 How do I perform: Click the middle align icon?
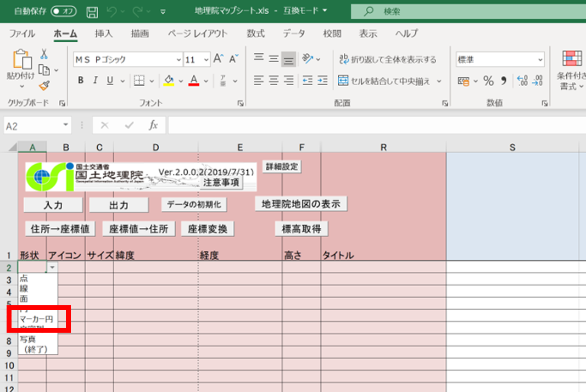coord(274,59)
